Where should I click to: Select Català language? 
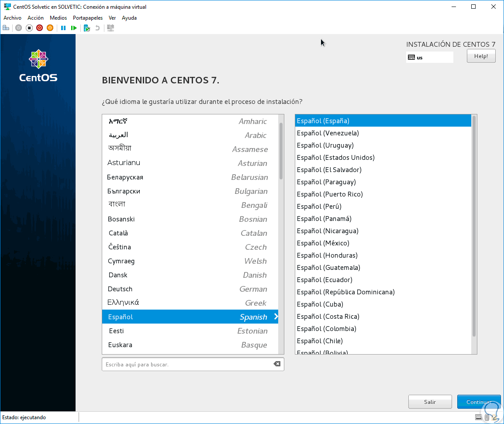tap(190, 233)
